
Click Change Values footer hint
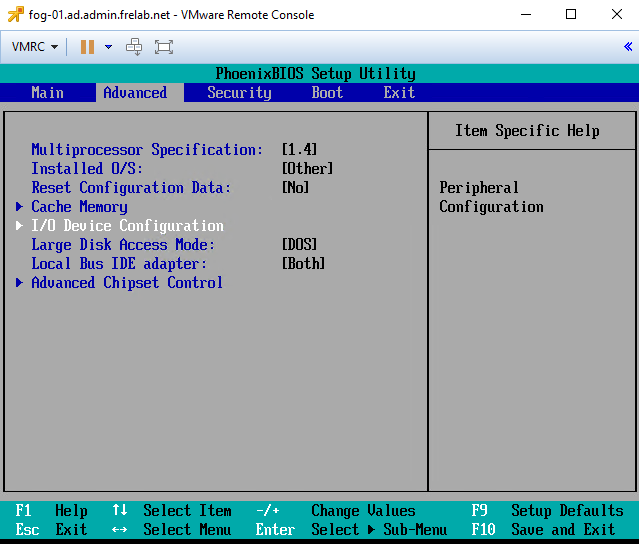(x=364, y=511)
